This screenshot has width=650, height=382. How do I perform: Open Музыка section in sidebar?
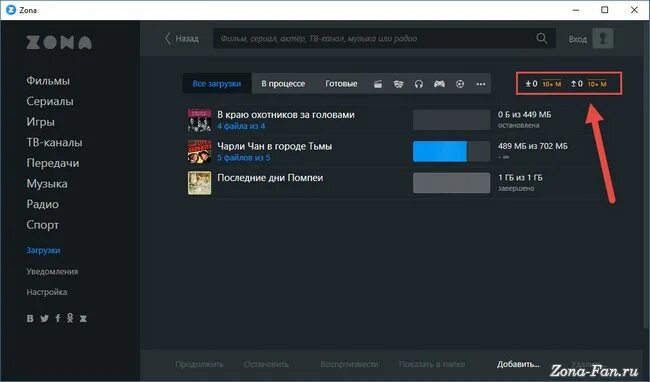(x=47, y=184)
